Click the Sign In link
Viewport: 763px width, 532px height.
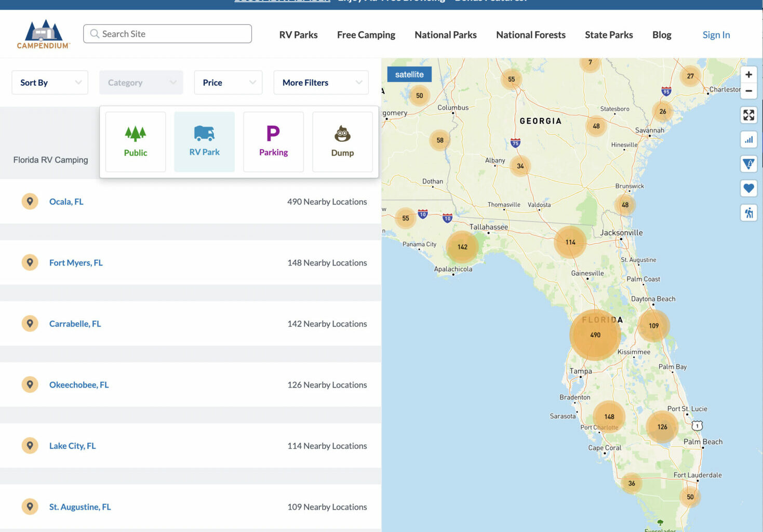click(x=716, y=35)
